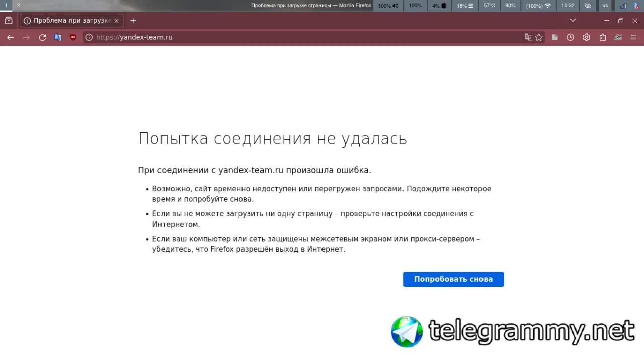Click the bullet text starting 'Если вы не можете загрузить'
The image size is (644, 362).
click(x=313, y=219)
